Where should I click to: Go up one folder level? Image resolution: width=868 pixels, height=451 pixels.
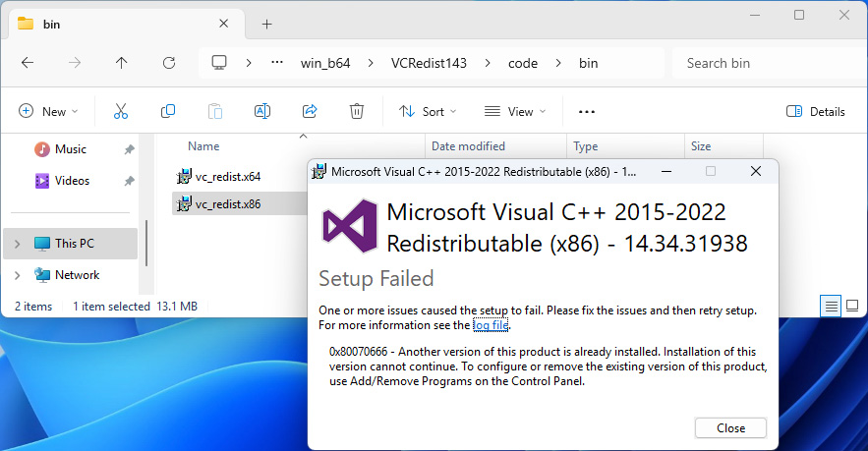[121, 63]
